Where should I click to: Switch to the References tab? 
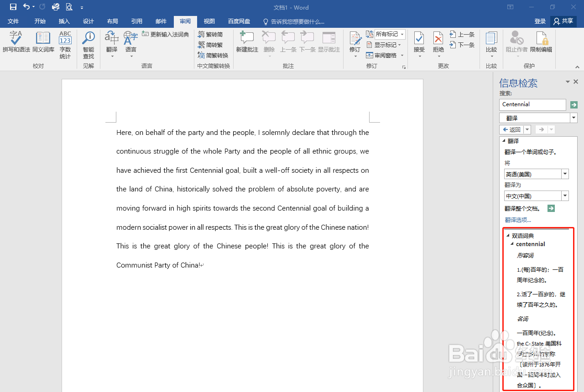click(137, 21)
